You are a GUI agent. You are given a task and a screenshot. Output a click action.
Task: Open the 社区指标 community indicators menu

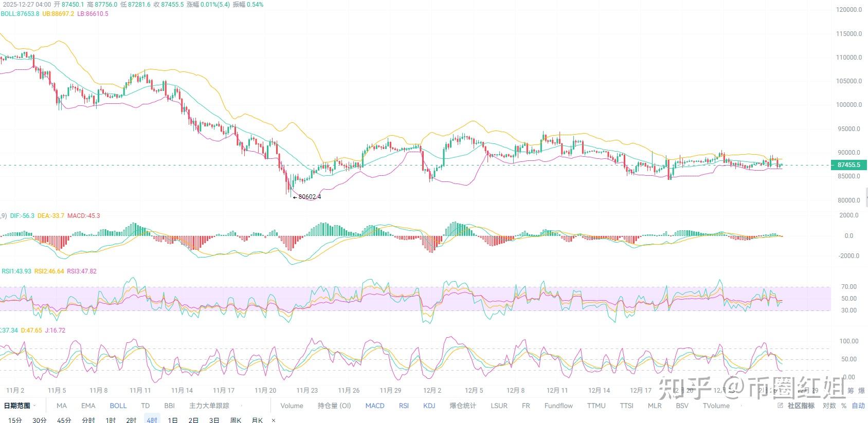801,406
